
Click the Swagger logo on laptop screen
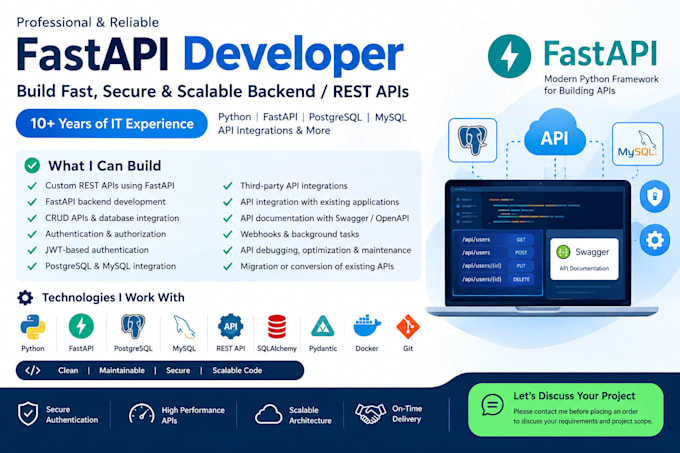coord(563,252)
